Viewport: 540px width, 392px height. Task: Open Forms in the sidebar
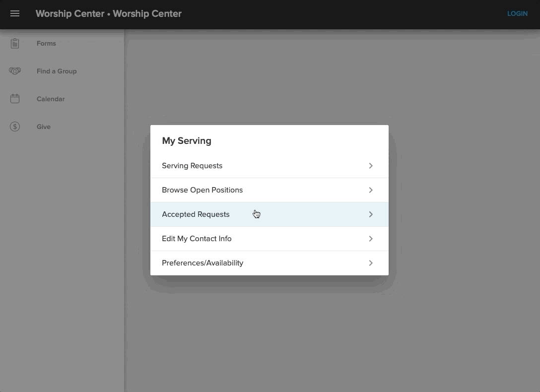(x=46, y=43)
